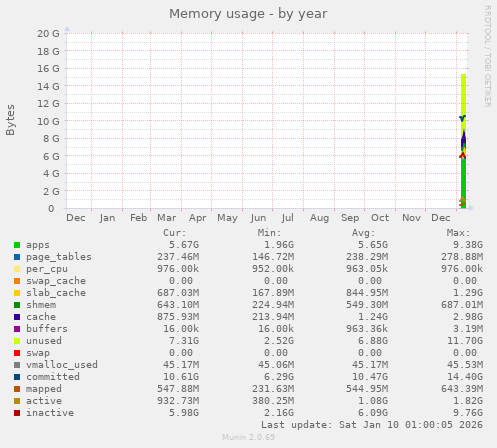Click the shmem dark green swatch
This screenshot has height=448, width=497.
17,305
